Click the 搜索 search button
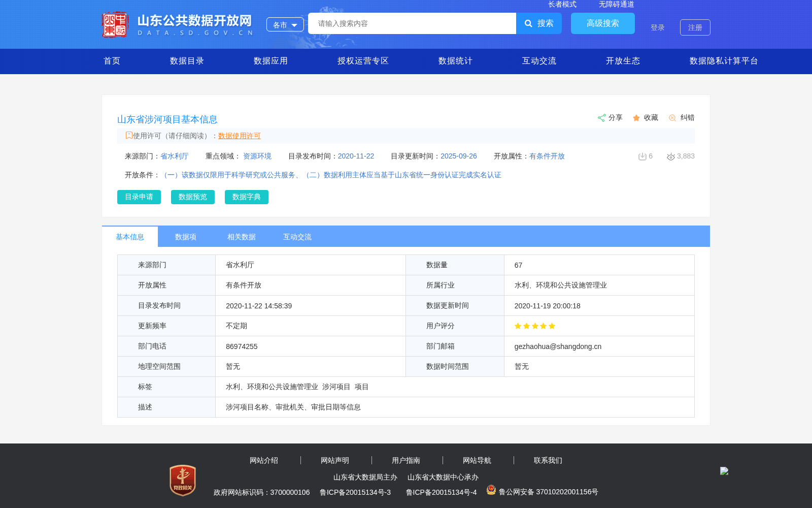 (x=539, y=23)
